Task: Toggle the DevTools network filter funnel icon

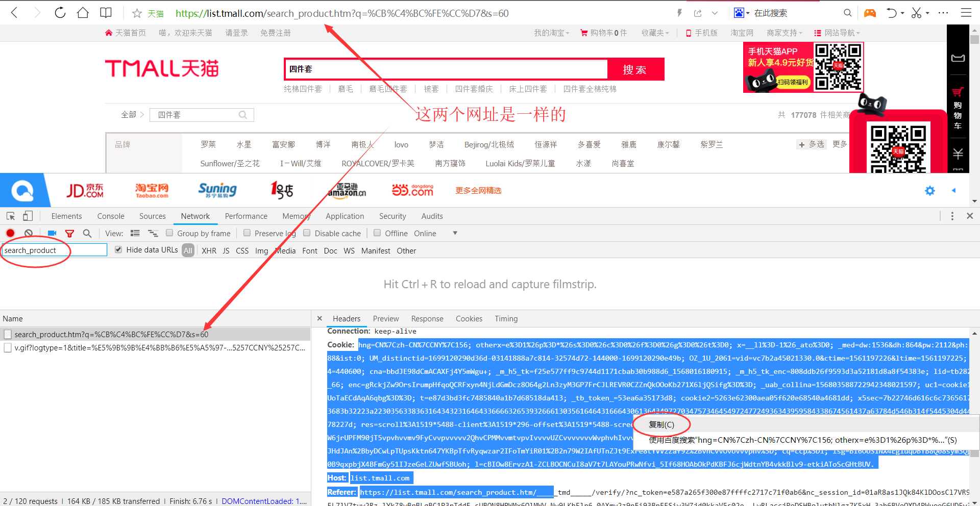Action: [x=70, y=233]
